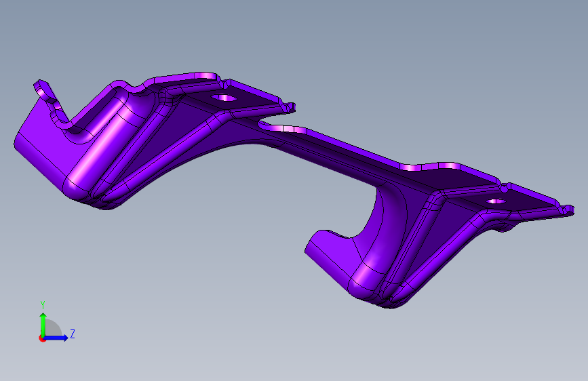Click the green Y axis arrow of the triad

pyautogui.click(x=43, y=325)
